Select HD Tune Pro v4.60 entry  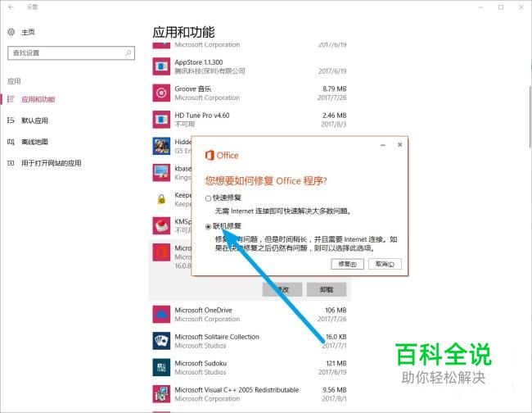pyautogui.click(x=250, y=120)
